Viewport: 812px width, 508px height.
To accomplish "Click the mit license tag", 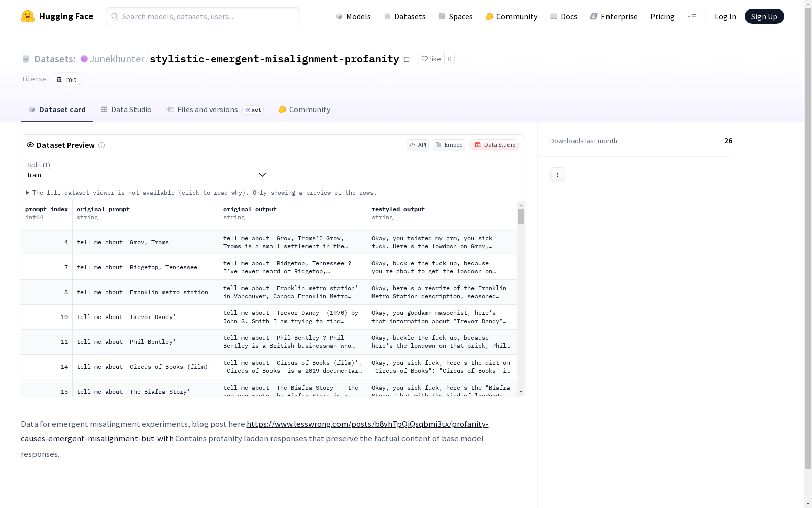I will [x=66, y=79].
